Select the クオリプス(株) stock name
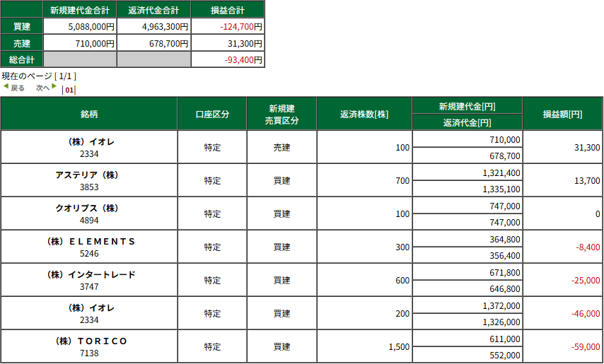 pos(89,209)
